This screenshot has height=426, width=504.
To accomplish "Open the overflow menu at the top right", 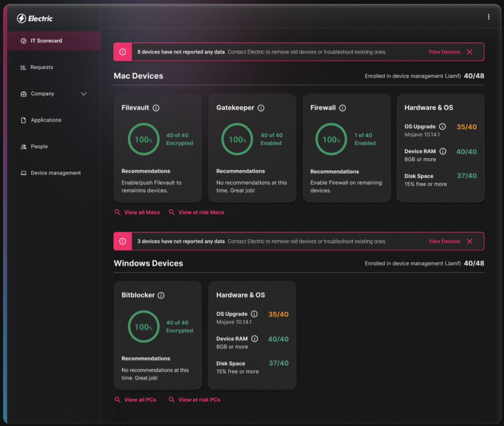I will (488, 17).
